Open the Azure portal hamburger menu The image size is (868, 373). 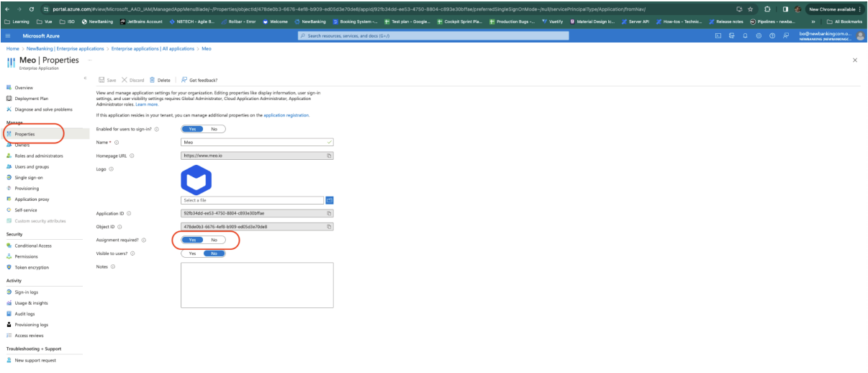(8, 35)
